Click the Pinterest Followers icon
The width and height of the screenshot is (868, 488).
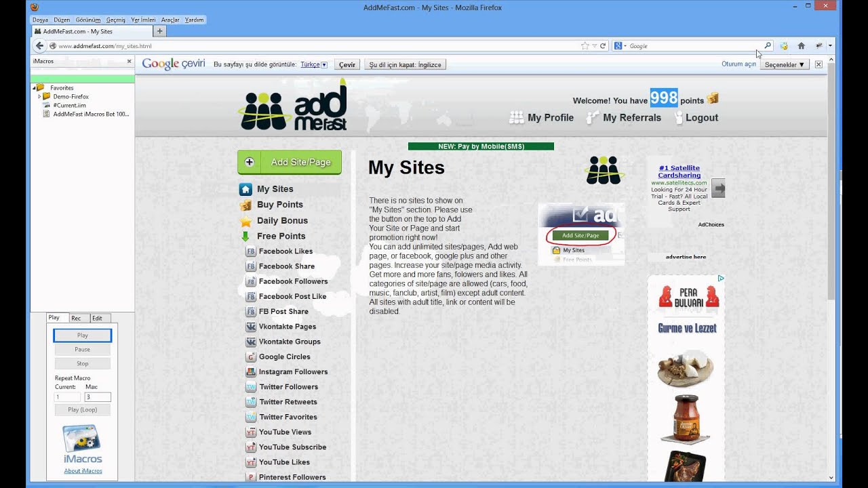251,477
